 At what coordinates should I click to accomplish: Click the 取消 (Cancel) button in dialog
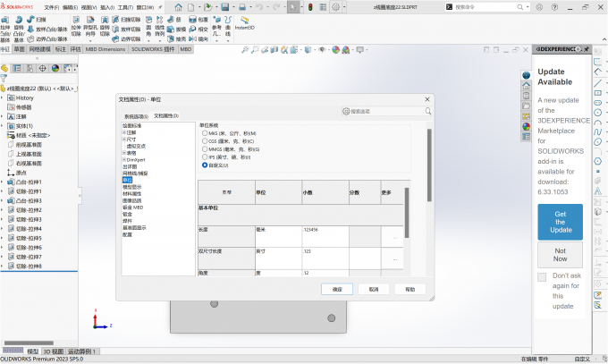pos(374,289)
